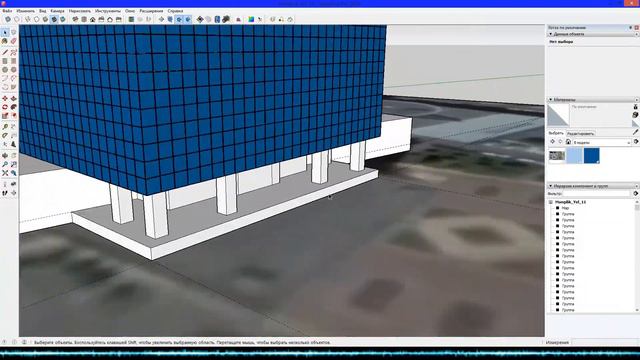Pick the Sample Paint eyedropper
The width and height of the screenshot is (640, 360).
635,132
